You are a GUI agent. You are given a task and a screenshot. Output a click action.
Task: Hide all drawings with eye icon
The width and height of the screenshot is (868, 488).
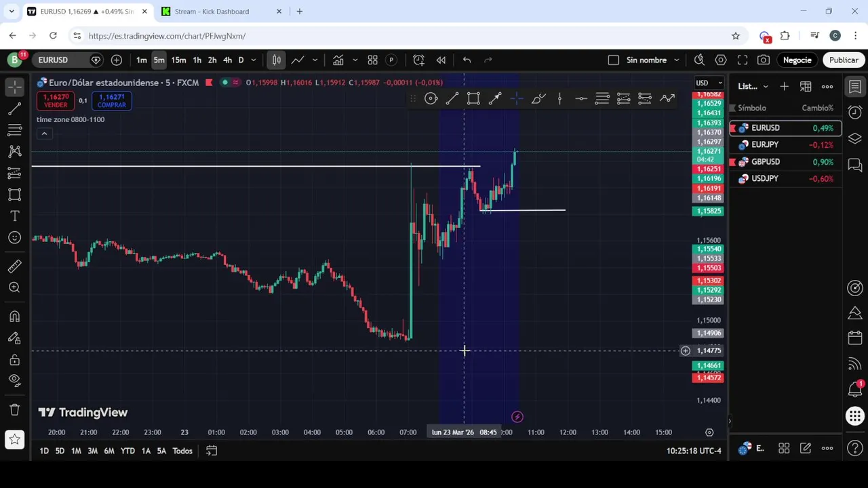pos(14,380)
